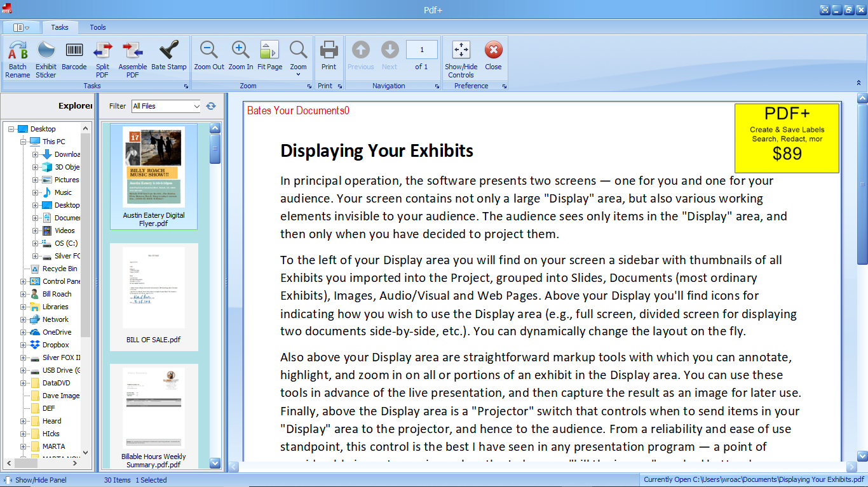868x487 pixels.
Task: Open the Exhibit Sticker tool
Action: tap(45, 57)
